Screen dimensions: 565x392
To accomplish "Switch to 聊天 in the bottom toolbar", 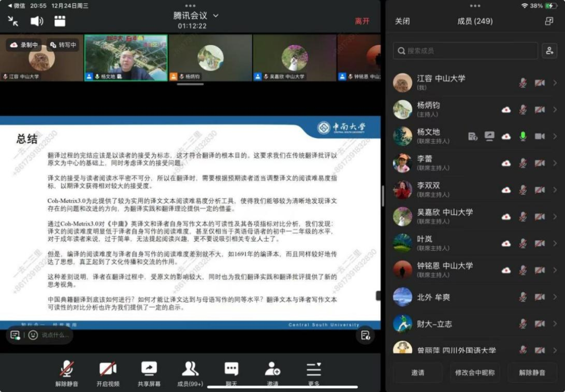I will [231, 371].
